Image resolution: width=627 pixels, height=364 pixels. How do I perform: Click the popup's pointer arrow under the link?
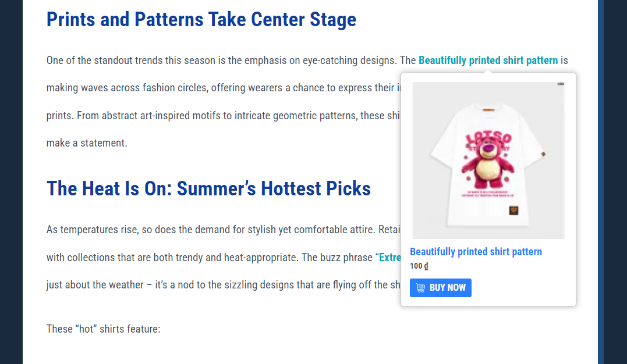tap(487, 71)
